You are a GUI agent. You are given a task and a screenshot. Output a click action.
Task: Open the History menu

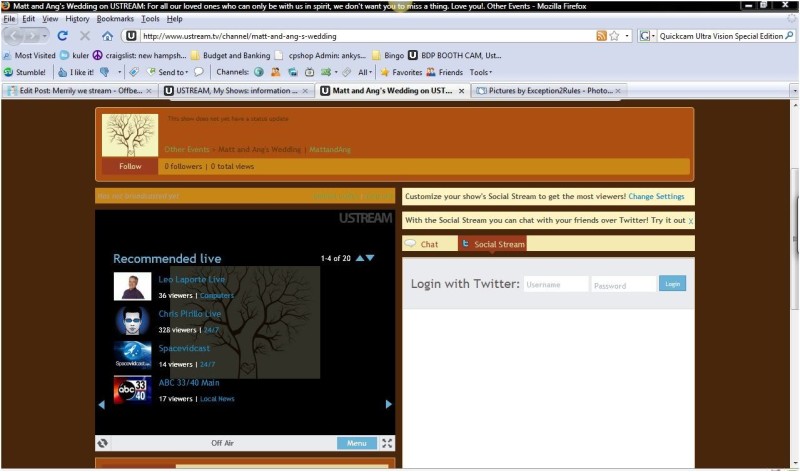77,19
